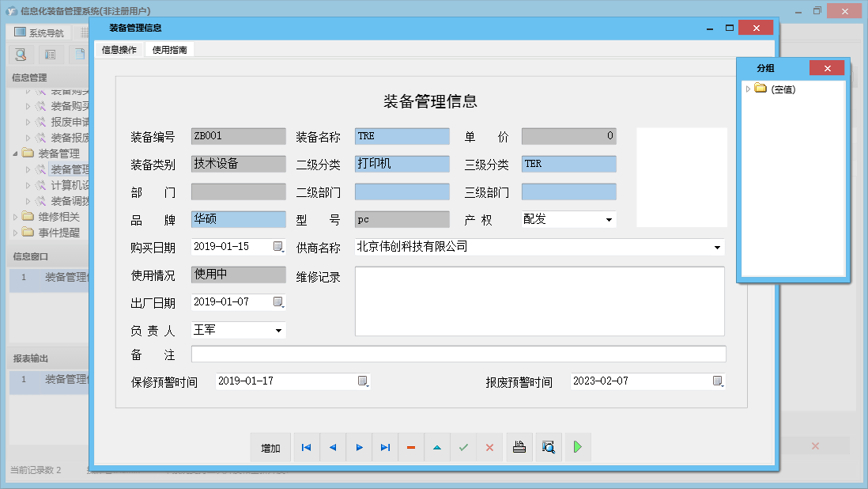
Task: Select the blue triangle edit icon
Action: point(437,447)
